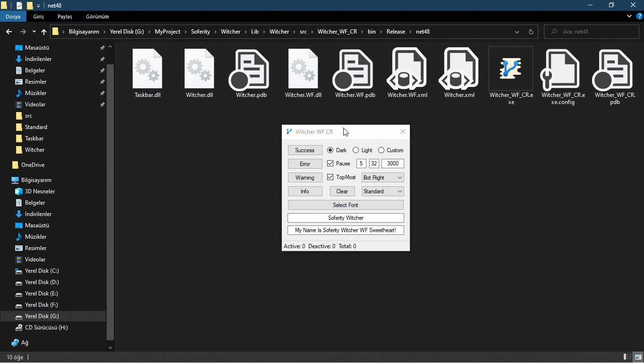The width and height of the screenshot is (644, 363).
Task: Click the Ara: net48 search box
Action: [x=592, y=32]
